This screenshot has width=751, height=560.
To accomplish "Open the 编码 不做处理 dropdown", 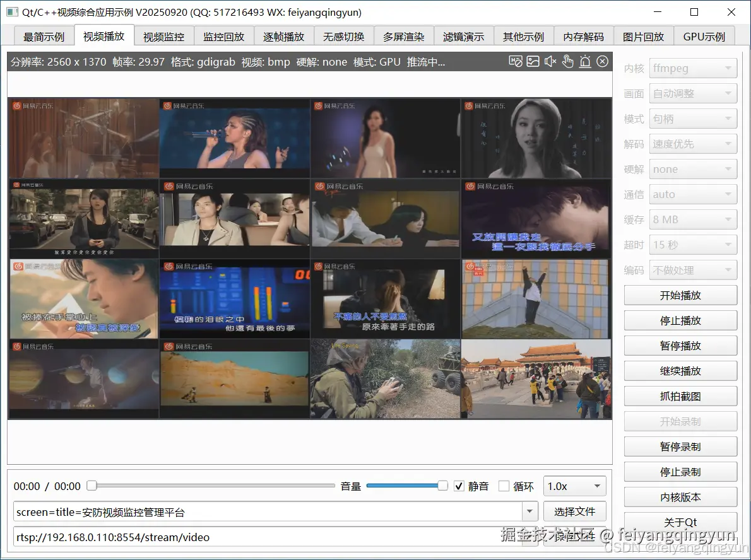I will pyautogui.click(x=693, y=270).
